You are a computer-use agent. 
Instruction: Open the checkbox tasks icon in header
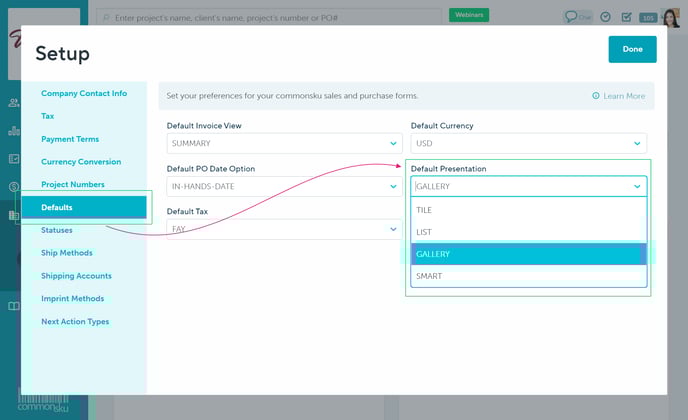pos(626,16)
